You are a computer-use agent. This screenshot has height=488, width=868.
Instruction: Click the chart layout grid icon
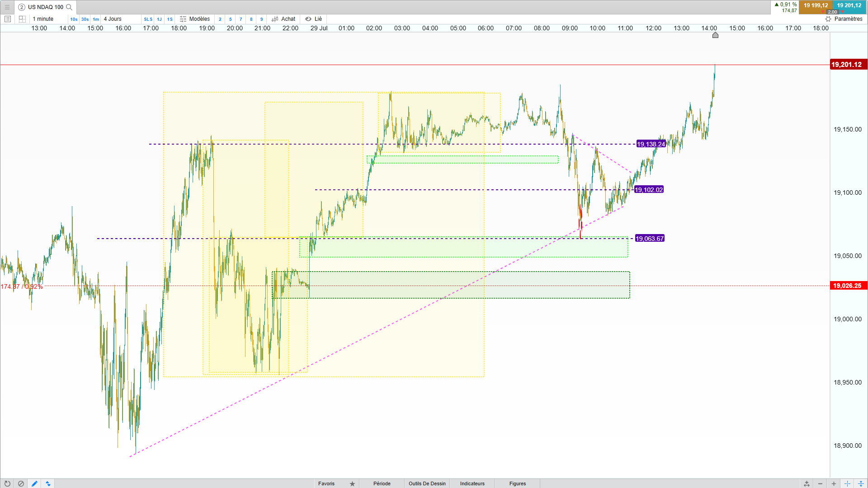point(22,19)
